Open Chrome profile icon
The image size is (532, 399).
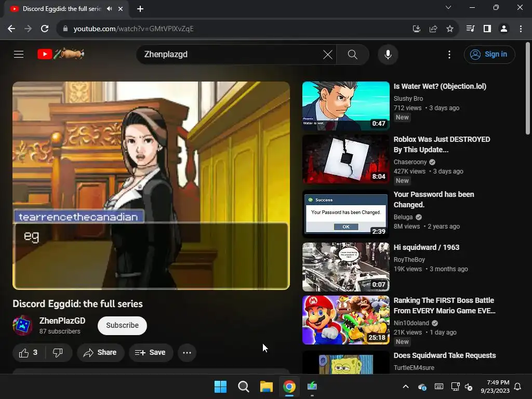[x=504, y=29]
